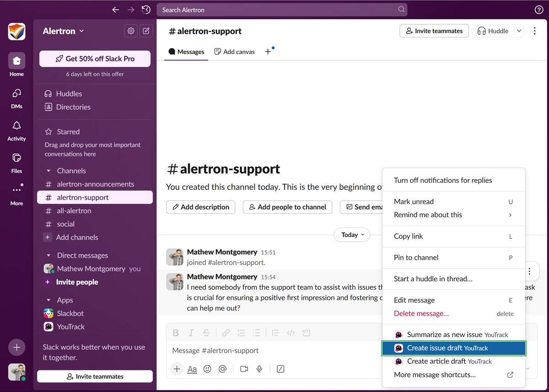Mention someone with the @ icon
549x392 pixels.
pyautogui.click(x=223, y=369)
